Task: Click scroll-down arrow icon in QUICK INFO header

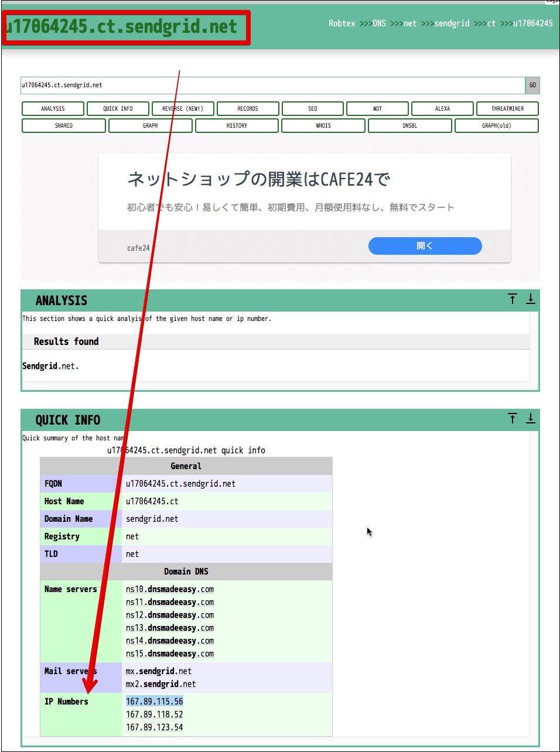Action: [531, 418]
